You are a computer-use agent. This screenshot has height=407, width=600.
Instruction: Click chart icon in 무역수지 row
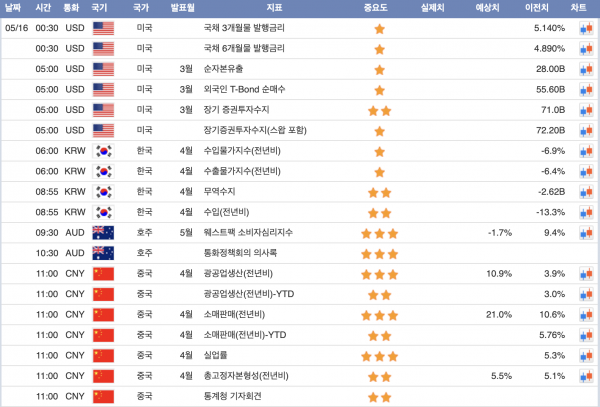tap(586, 192)
